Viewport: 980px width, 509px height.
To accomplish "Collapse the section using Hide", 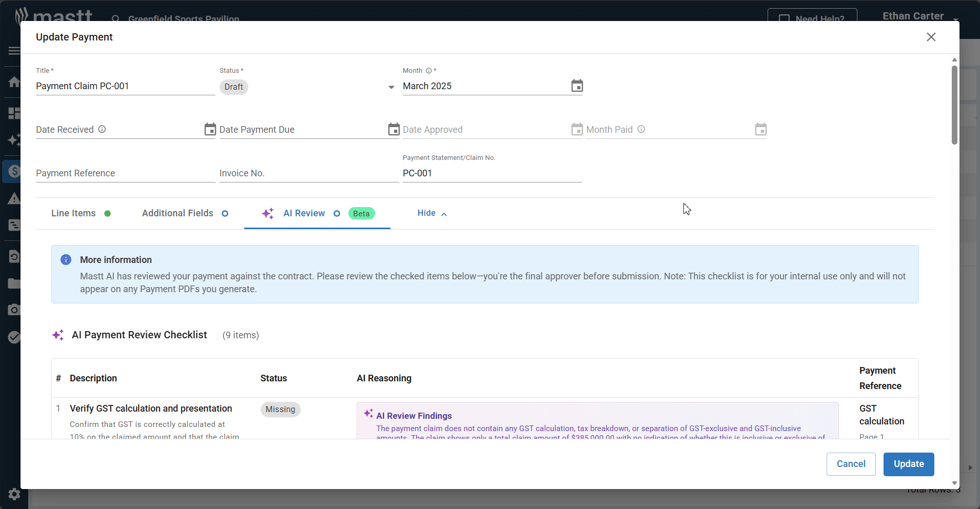I will [432, 213].
